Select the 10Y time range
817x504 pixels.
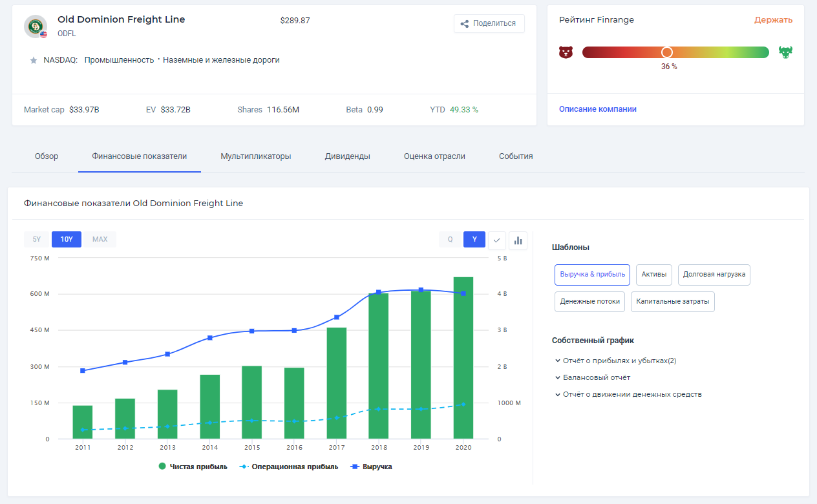point(67,239)
